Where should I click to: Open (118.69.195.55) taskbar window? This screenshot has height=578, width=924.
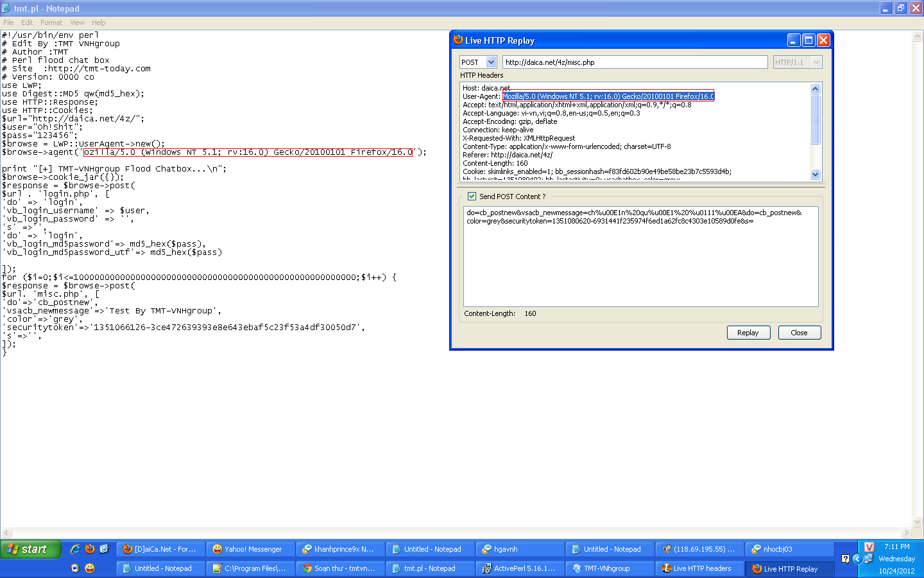click(700, 549)
